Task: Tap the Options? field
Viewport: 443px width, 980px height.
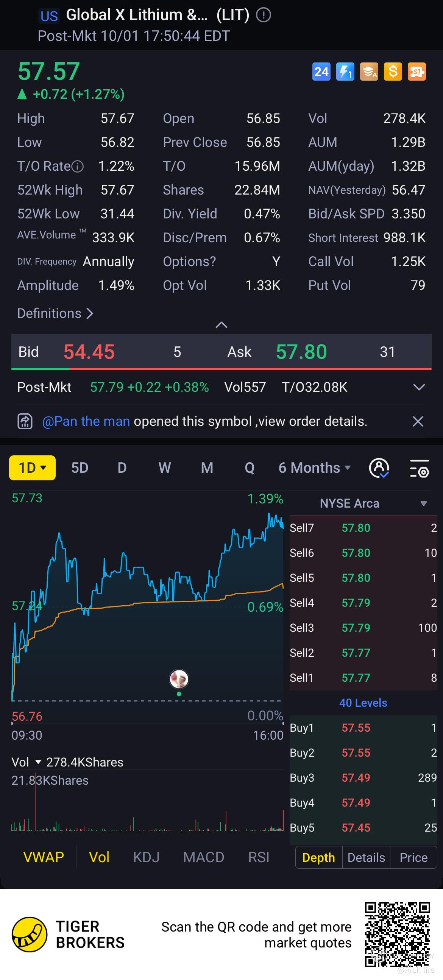Action: point(221,262)
